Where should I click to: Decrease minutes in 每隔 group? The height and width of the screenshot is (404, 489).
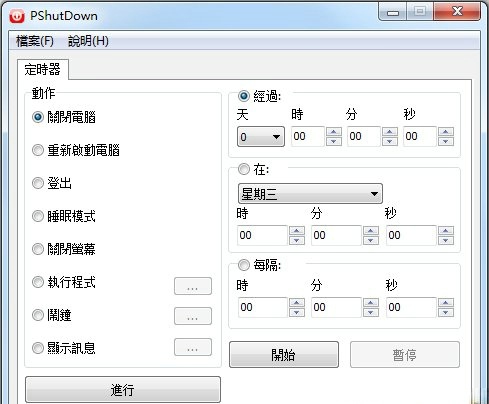click(x=371, y=312)
